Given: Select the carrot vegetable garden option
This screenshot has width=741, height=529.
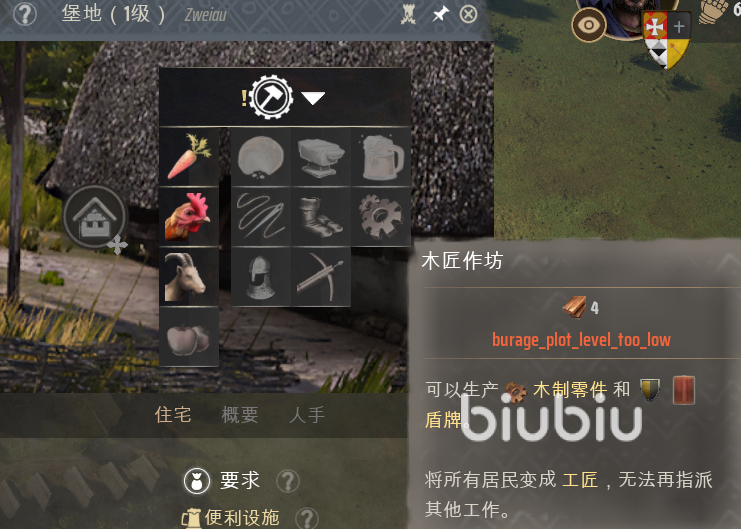Looking at the screenshot, I should 189,157.
